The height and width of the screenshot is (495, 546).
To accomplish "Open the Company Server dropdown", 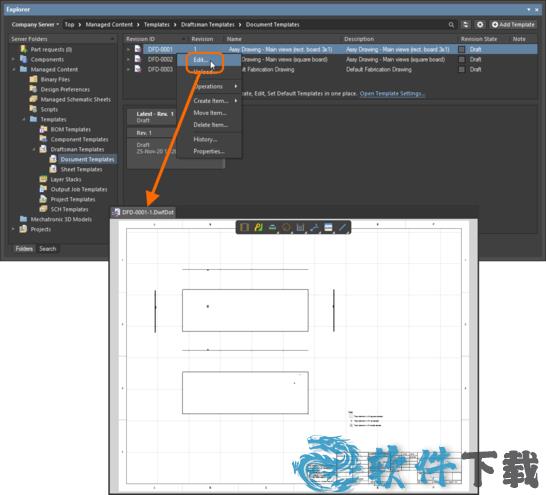I will tap(35, 25).
